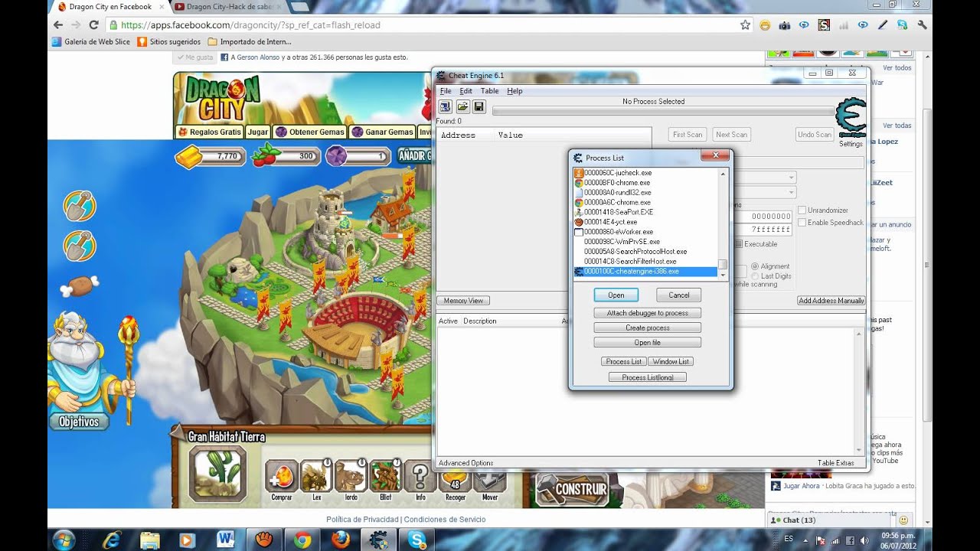Open Internet Explorer from the taskbar
The width and height of the screenshot is (980, 551).
coord(113,540)
